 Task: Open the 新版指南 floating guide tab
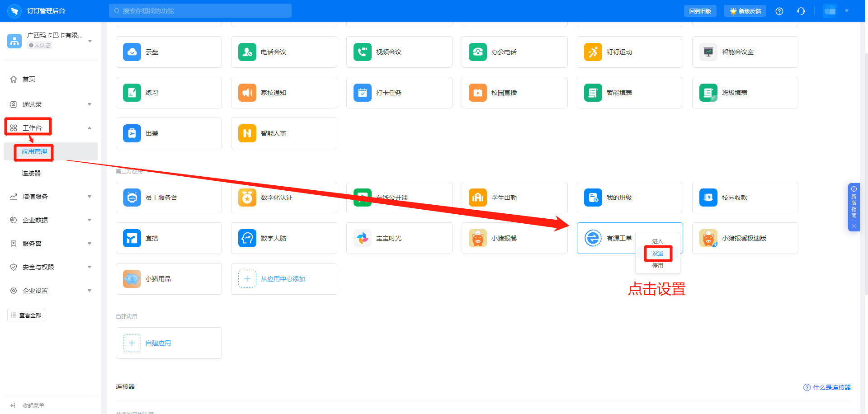point(854,203)
